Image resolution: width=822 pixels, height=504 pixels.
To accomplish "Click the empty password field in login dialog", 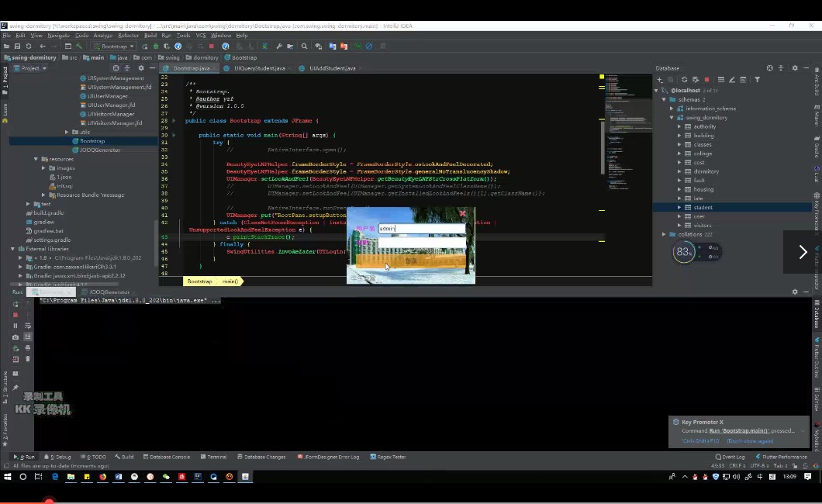I will pos(422,243).
